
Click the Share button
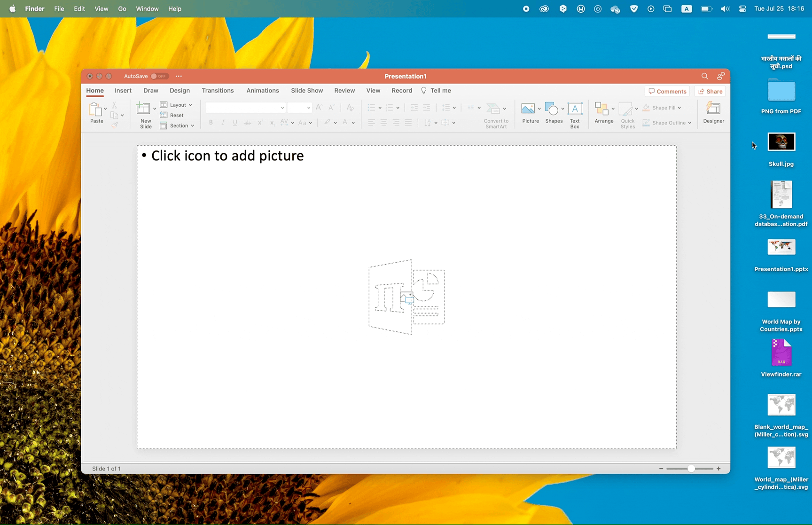pyautogui.click(x=710, y=92)
